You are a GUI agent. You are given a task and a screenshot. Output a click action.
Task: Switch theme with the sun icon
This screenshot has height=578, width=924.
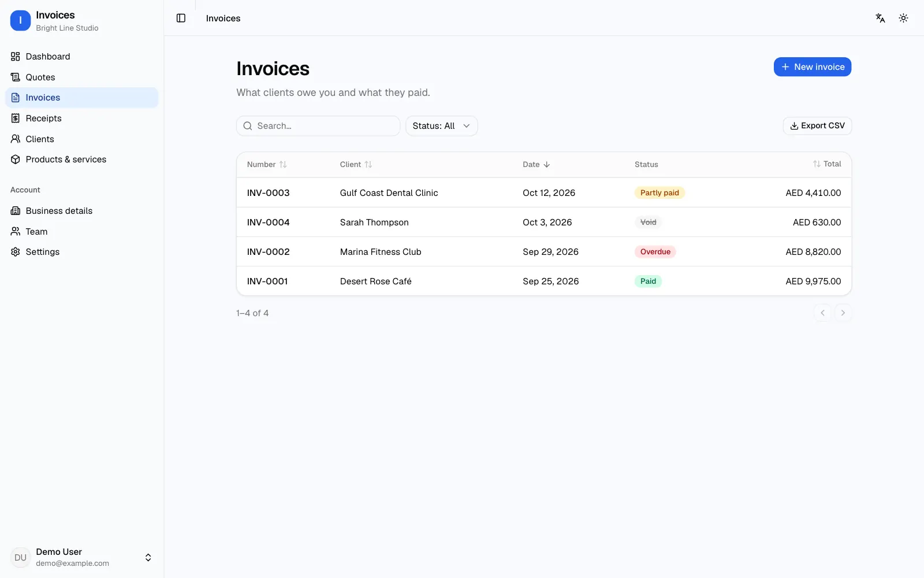[903, 18]
